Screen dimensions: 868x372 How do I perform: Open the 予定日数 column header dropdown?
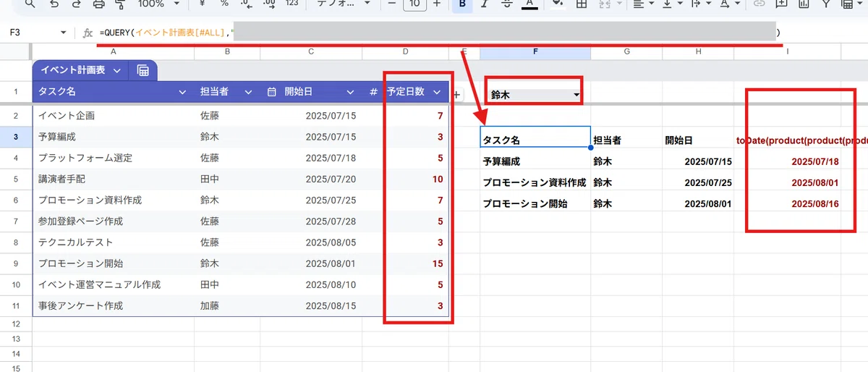tap(437, 92)
